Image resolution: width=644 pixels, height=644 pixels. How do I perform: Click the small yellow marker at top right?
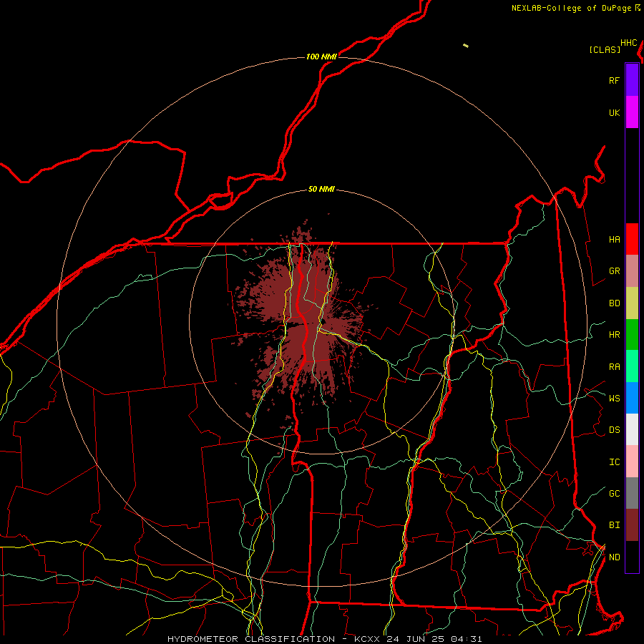466,46
